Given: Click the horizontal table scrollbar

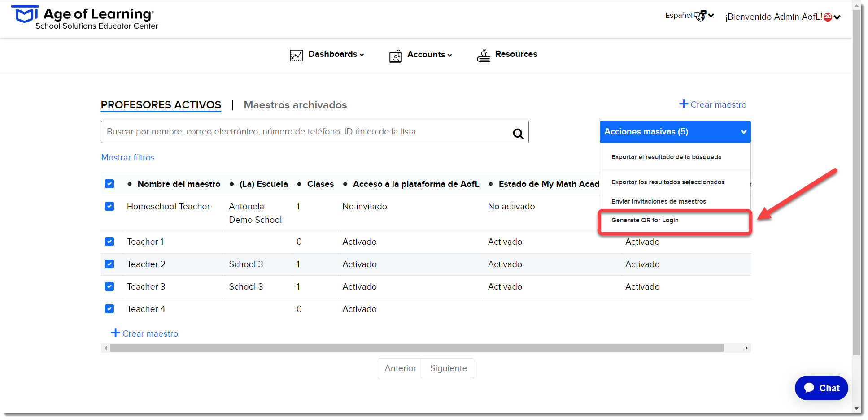Looking at the screenshot, I should pos(417,348).
